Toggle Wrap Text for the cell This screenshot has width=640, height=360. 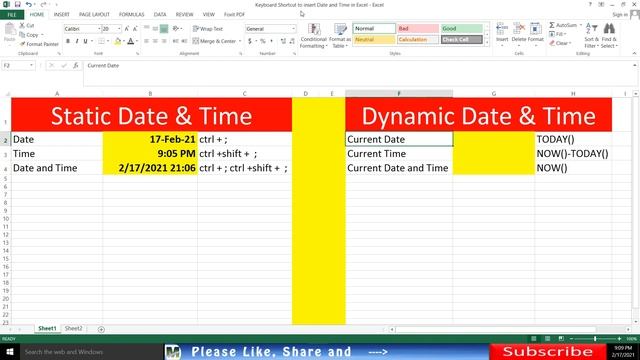point(208,29)
